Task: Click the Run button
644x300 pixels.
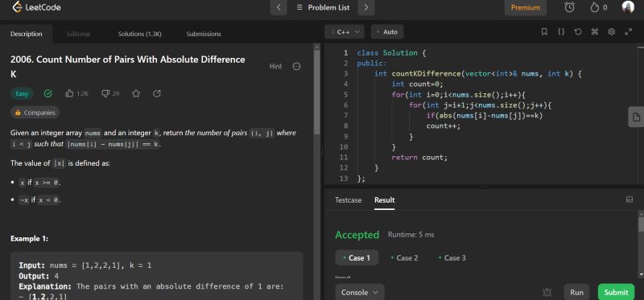Action: [576, 292]
